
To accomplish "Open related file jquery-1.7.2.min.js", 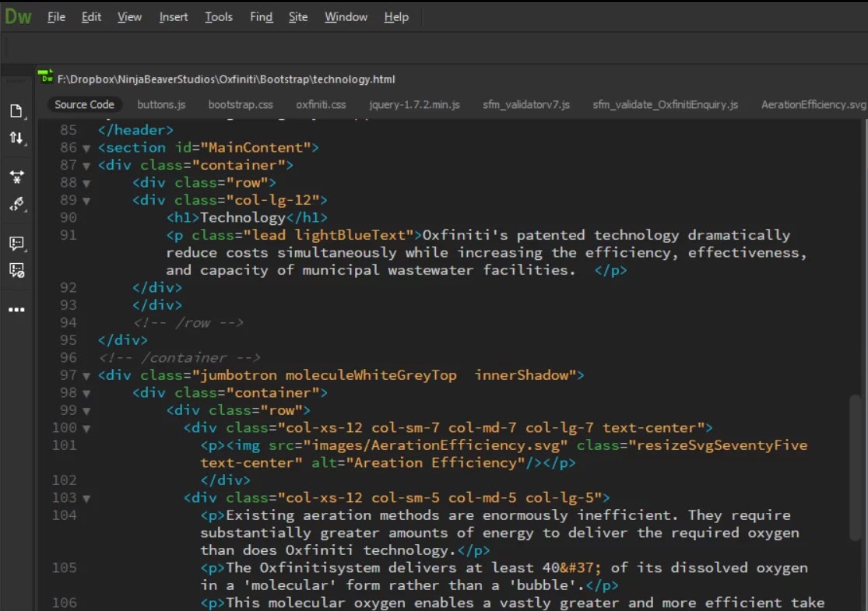I will [x=414, y=104].
